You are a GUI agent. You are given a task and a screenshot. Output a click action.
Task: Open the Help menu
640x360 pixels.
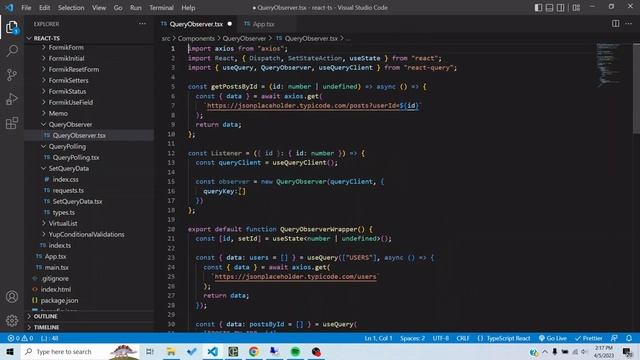(188, 8)
